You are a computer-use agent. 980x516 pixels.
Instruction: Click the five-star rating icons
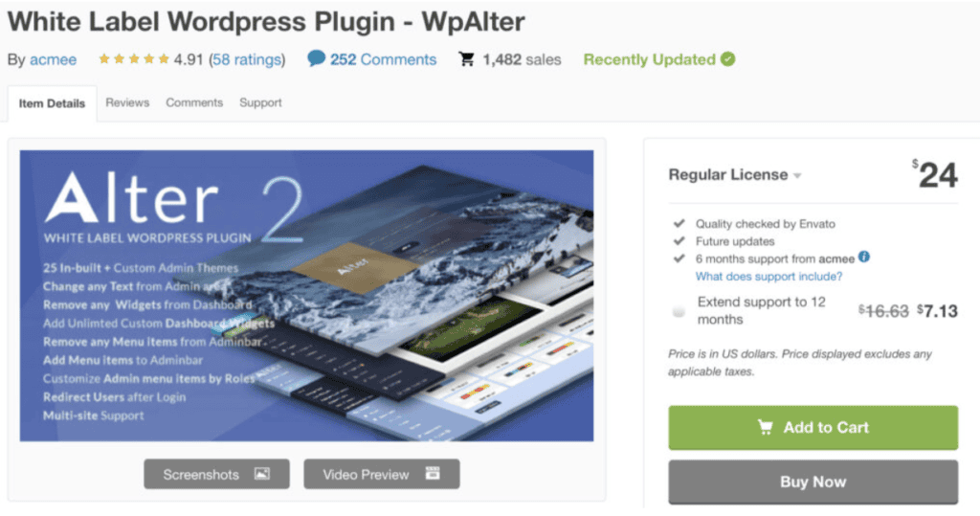point(134,59)
